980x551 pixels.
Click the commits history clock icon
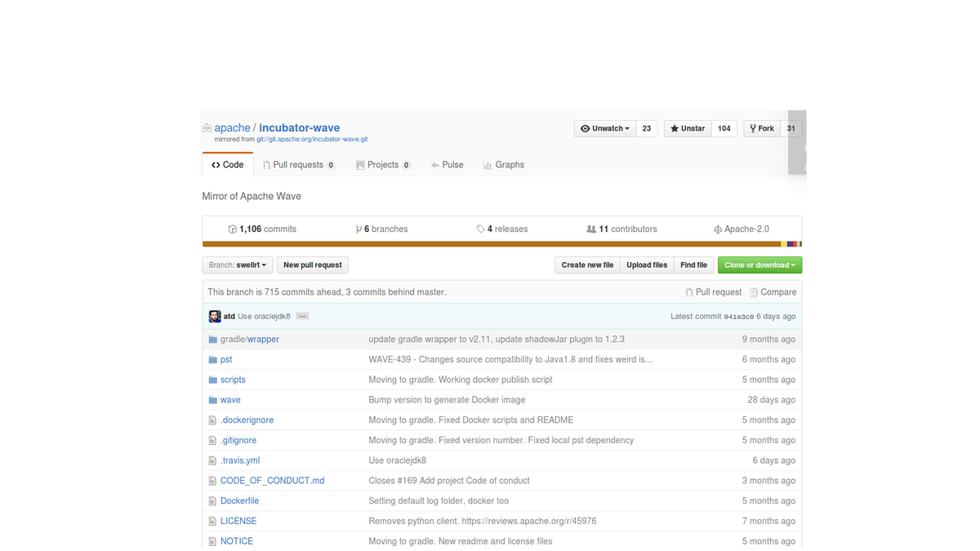click(233, 229)
